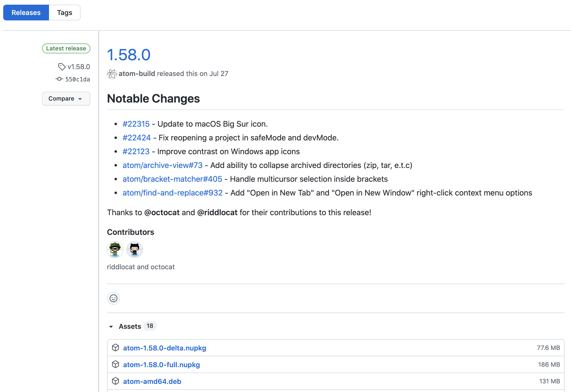
Task: Click 'riddlocat and octocat' caption text
Action: pyautogui.click(x=141, y=267)
